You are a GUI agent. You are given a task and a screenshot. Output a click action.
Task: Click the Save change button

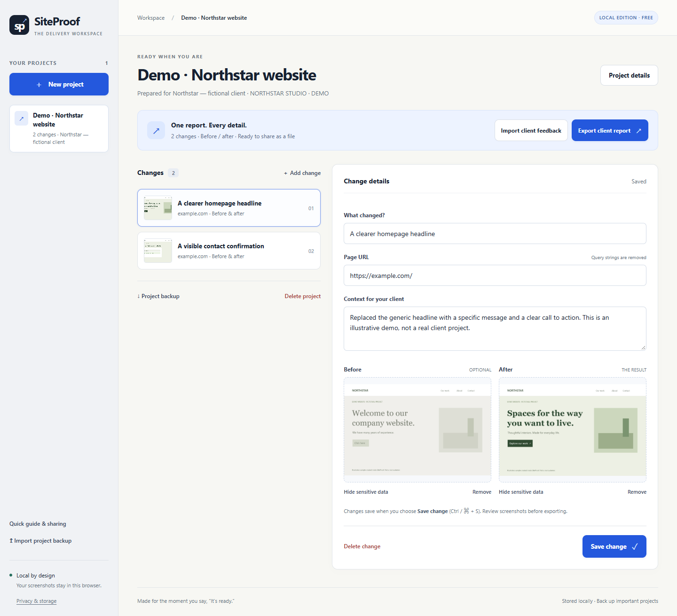tap(614, 546)
